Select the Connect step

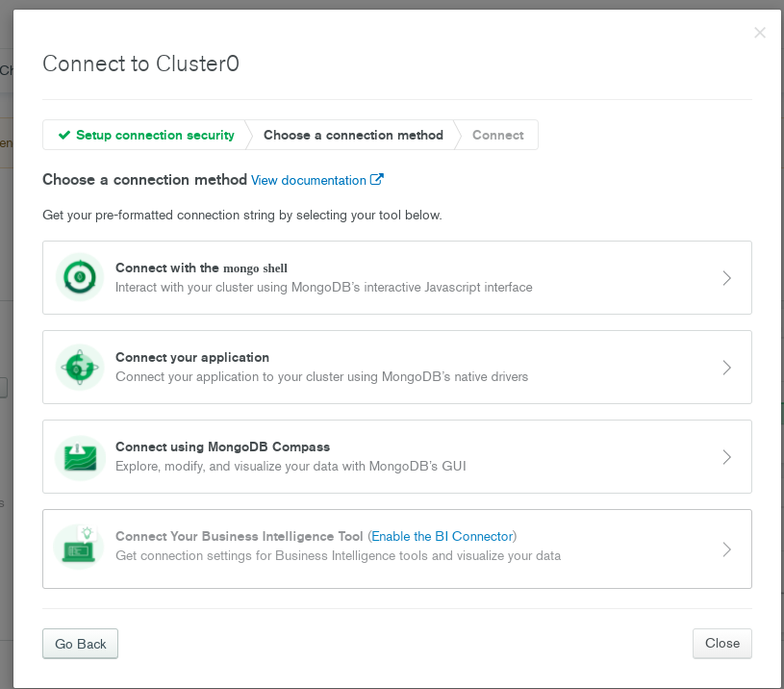(x=498, y=135)
